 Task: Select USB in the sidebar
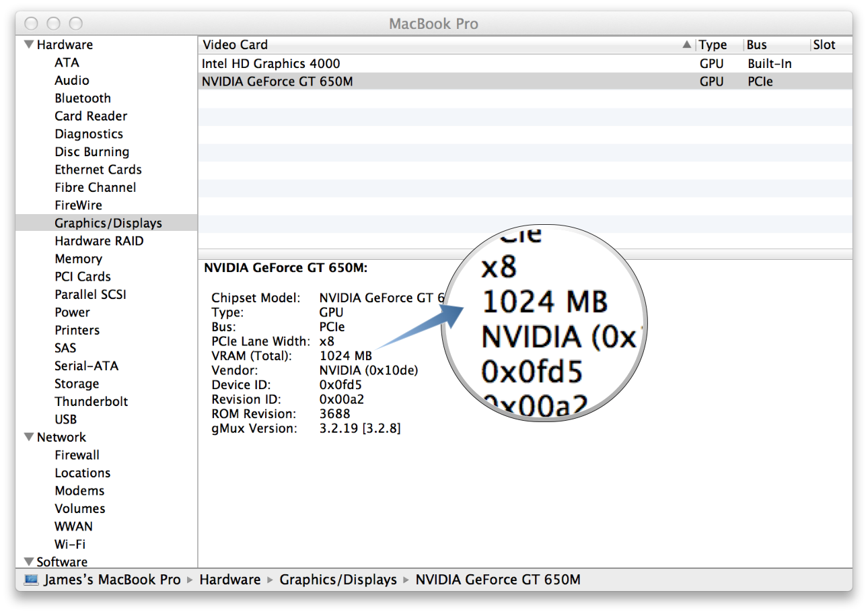66,419
